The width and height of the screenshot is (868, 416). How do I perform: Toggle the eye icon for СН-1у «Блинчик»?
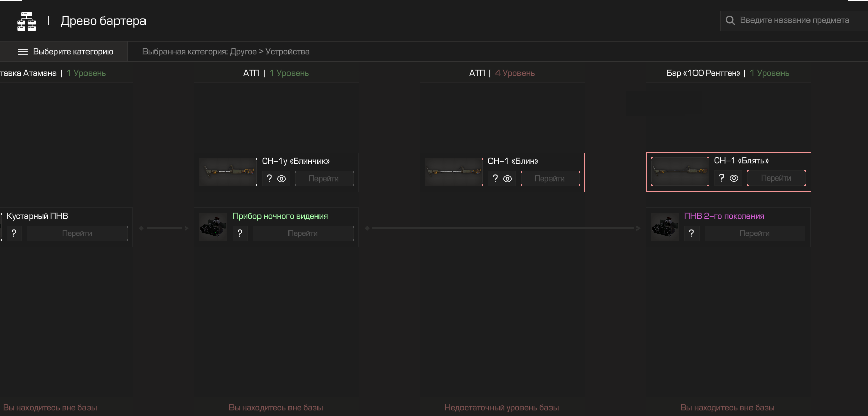coord(281,179)
